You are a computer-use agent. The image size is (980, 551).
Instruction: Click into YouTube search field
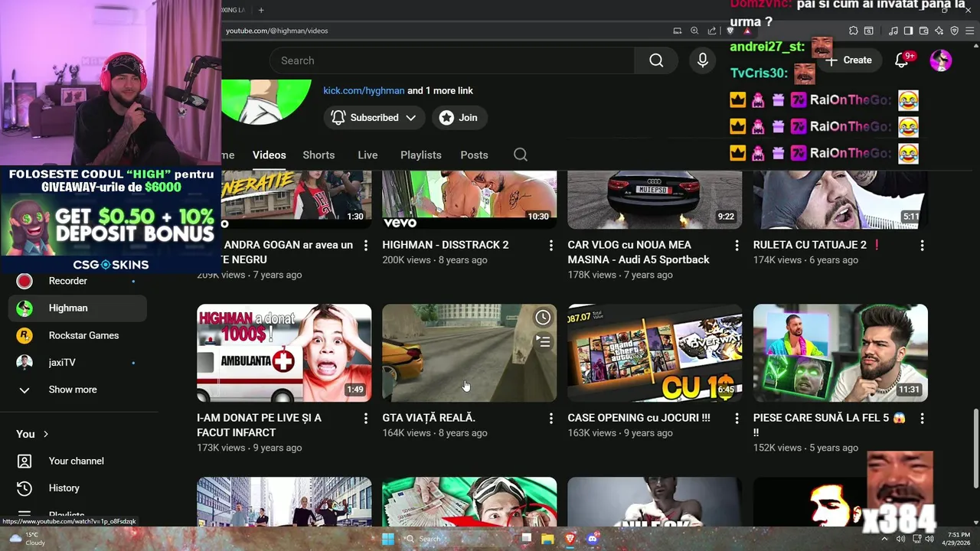pyautogui.click(x=452, y=60)
